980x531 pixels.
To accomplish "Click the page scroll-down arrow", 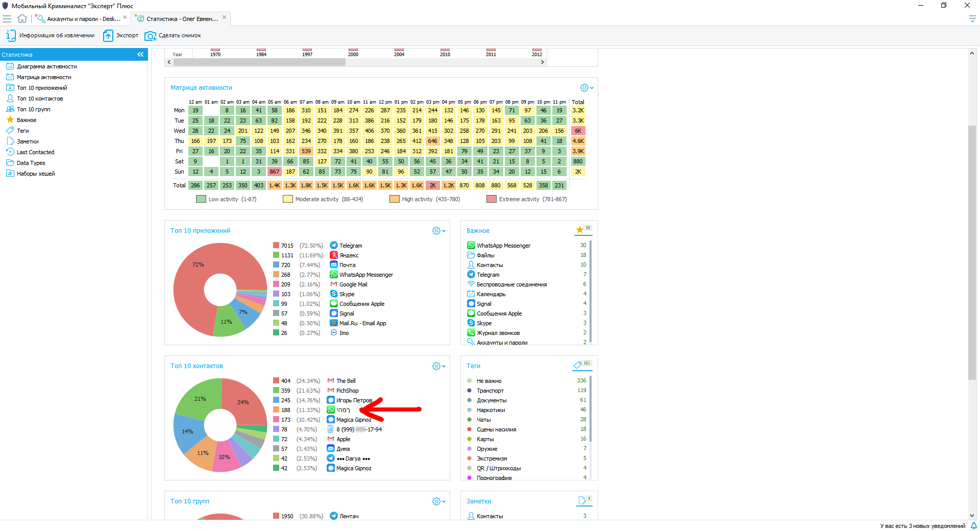I will (x=972, y=516).
